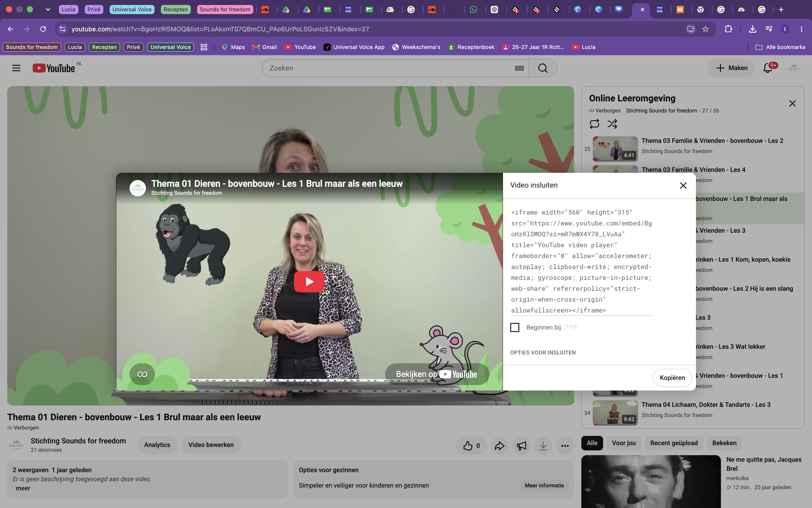
Task: Select the Recent geüpload filter chip
Action: click(x=674, y=443)
